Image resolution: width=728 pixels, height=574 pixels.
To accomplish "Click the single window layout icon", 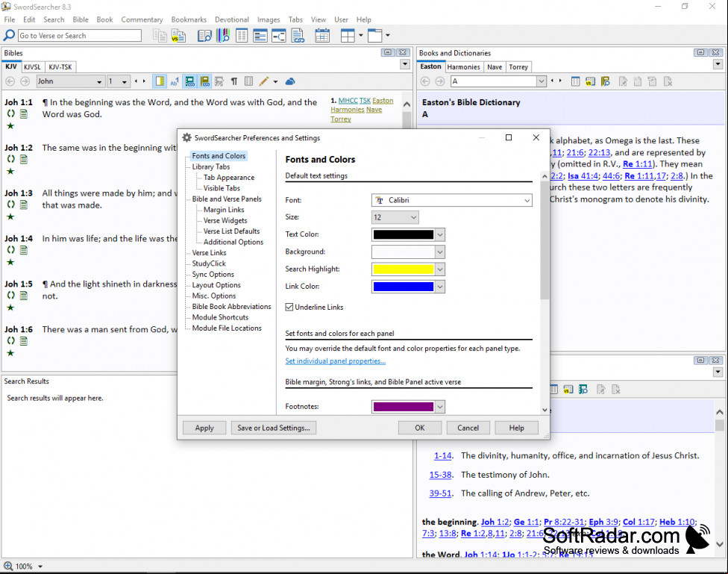I will pos(375,35).
